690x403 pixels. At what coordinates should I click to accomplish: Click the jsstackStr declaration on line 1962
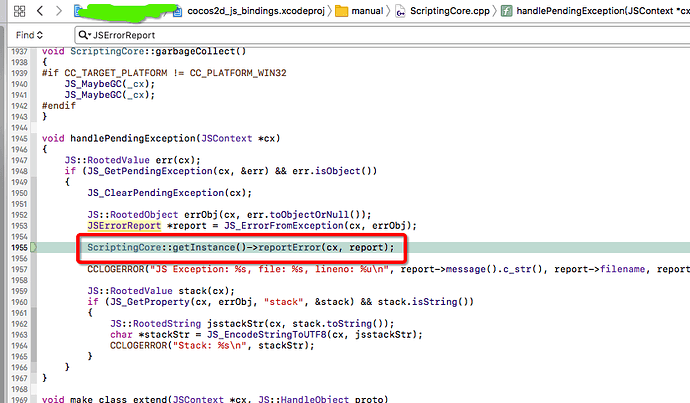[235, 324]
